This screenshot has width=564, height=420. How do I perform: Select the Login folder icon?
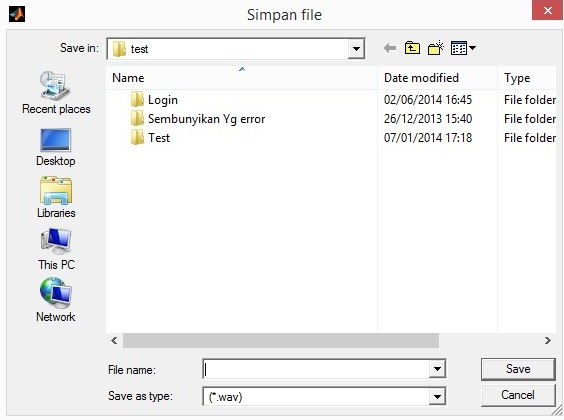pyautogui.click(x=137, y=99)
